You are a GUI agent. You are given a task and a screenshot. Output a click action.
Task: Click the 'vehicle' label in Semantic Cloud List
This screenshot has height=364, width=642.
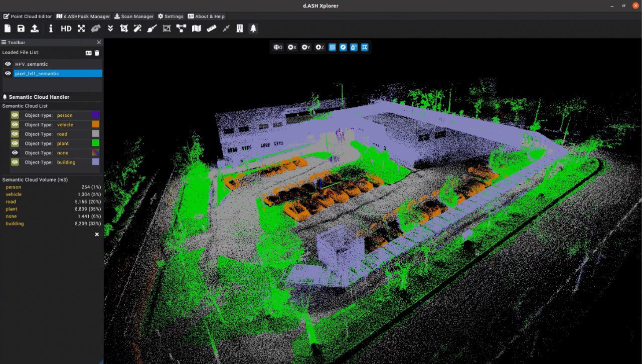65,125
